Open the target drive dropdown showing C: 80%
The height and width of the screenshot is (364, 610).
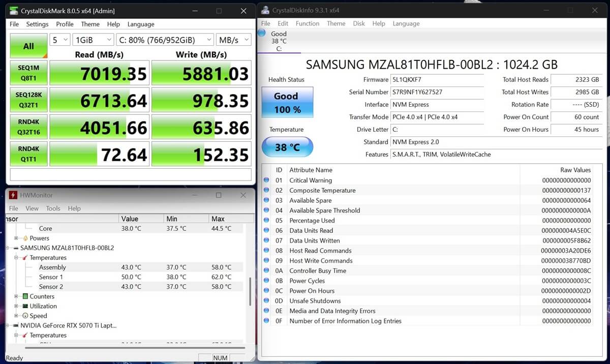tap(165, 39)
